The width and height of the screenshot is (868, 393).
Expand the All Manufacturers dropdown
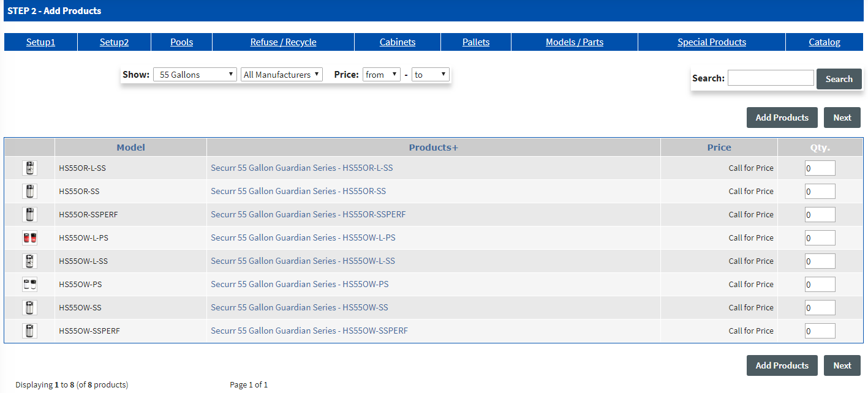pyautogui.click(x=282, y=75)
